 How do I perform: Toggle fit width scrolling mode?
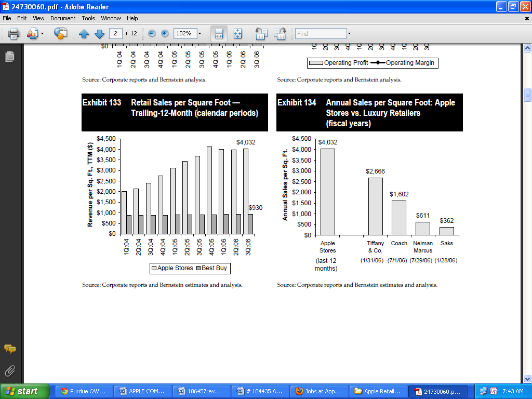tap(219, 34)
